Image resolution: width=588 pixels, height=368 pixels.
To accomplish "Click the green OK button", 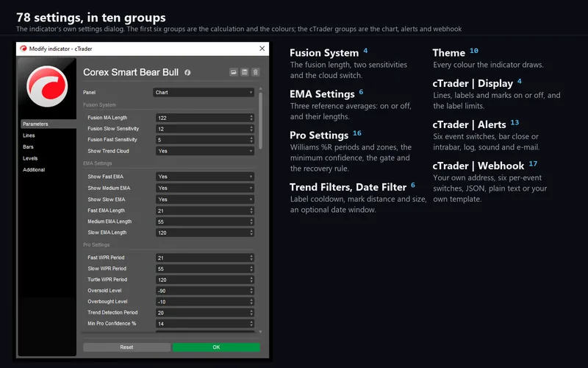I will point(216,347).
